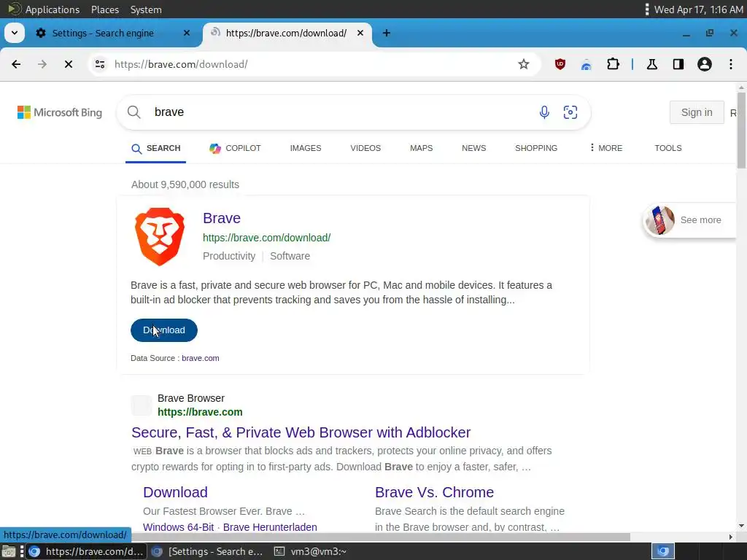Screen dimensions: 747x560
Task: Select the SEARCH results tab
Action: pyautogui.click(x=156, y=148)
